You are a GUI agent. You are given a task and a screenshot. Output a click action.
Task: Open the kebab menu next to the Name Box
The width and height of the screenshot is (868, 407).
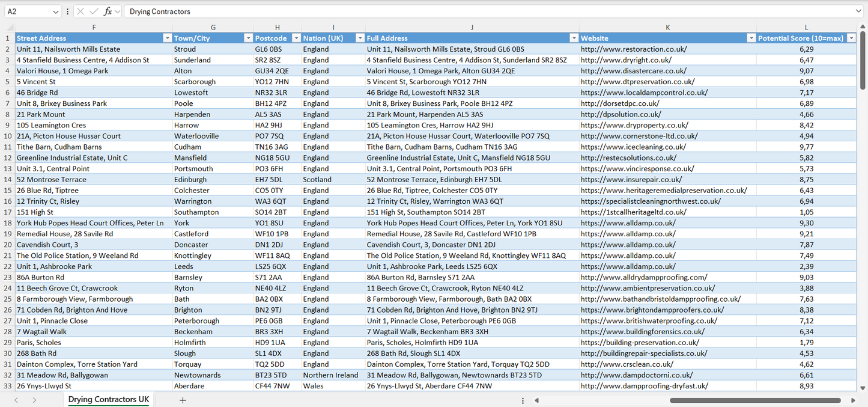coord(67,11)
